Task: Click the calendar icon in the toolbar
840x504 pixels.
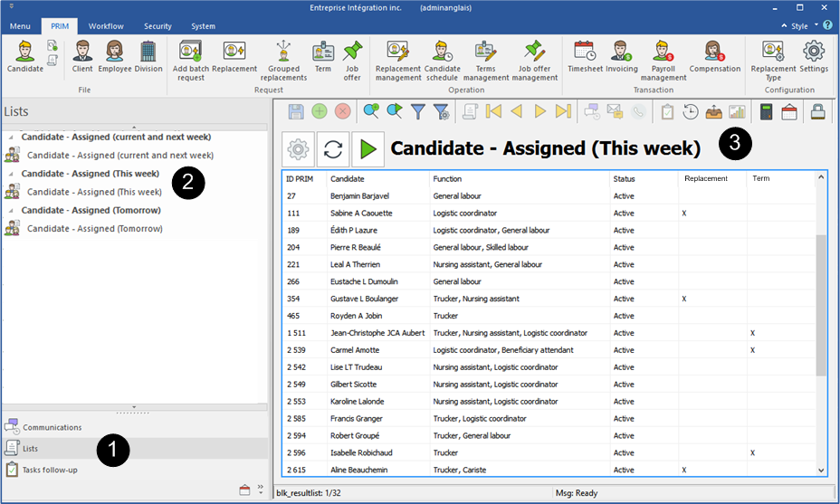Action: [x=789, y=111]
